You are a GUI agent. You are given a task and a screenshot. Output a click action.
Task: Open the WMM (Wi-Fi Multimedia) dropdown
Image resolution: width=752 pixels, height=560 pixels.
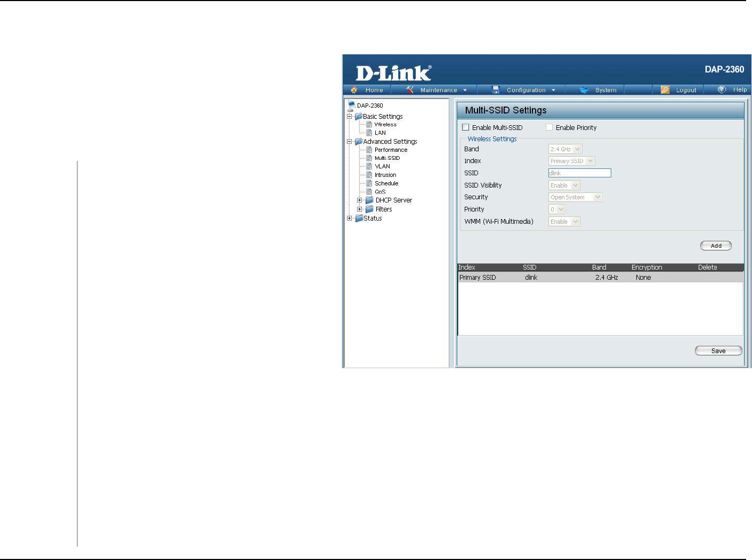point(564,222)
